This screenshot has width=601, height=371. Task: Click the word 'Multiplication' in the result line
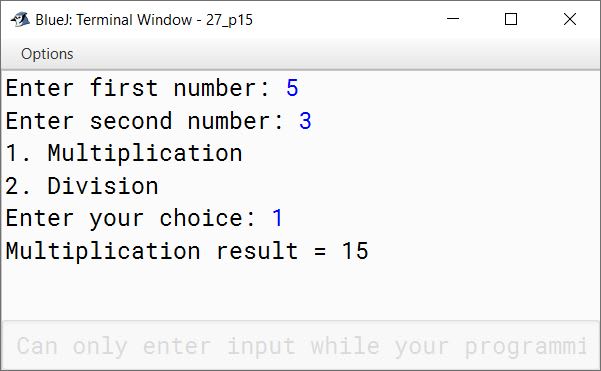(x=103, y=251)
